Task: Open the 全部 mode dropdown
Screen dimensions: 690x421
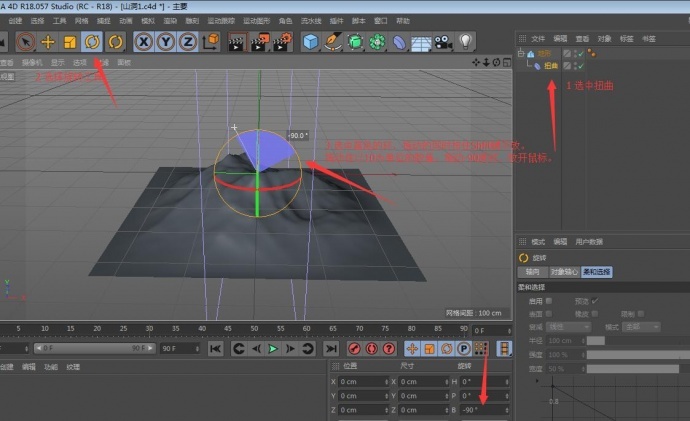Action: point(641,327)
